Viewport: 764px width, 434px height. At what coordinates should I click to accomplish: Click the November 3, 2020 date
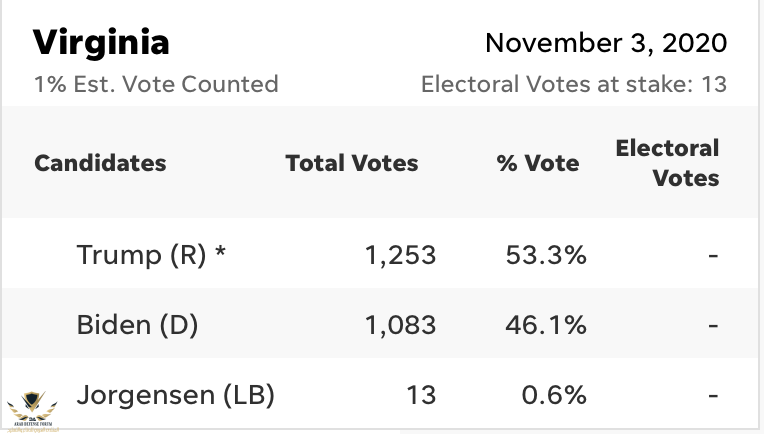point(605,44)
